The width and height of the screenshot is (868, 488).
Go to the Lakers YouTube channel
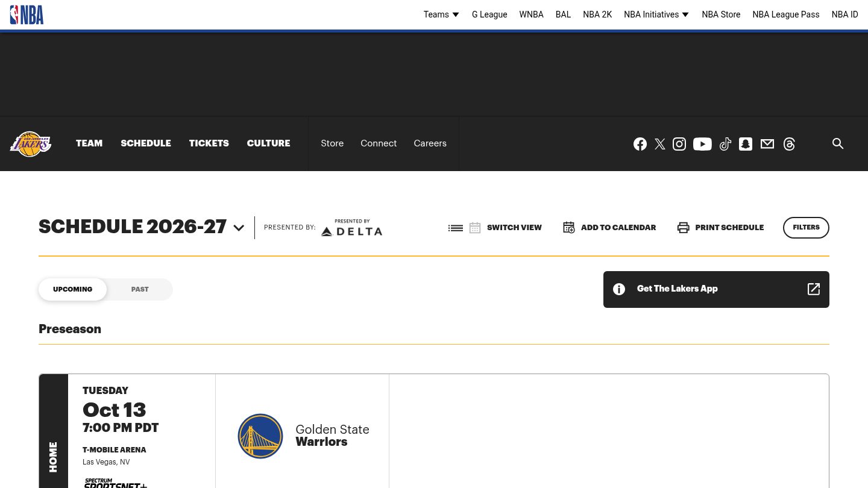(702, 144)
